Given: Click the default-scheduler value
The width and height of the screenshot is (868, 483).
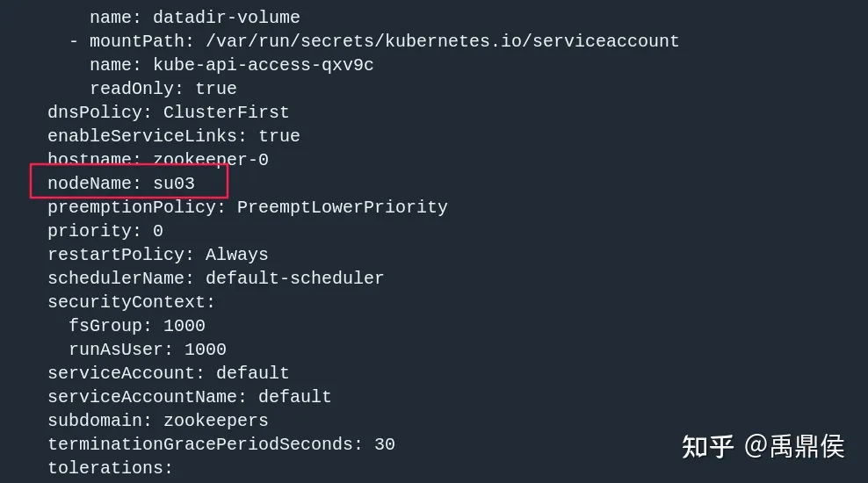Looking at the screenshot, I should click(294, 278).
